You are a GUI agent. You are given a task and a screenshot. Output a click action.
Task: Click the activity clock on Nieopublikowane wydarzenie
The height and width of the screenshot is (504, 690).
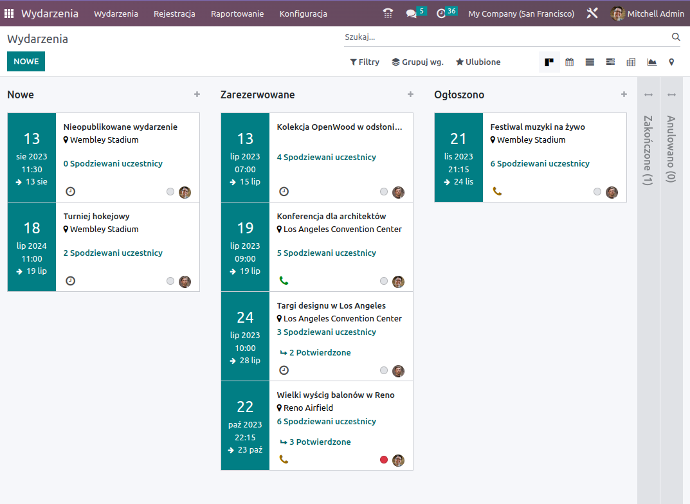tap(70, 191)
